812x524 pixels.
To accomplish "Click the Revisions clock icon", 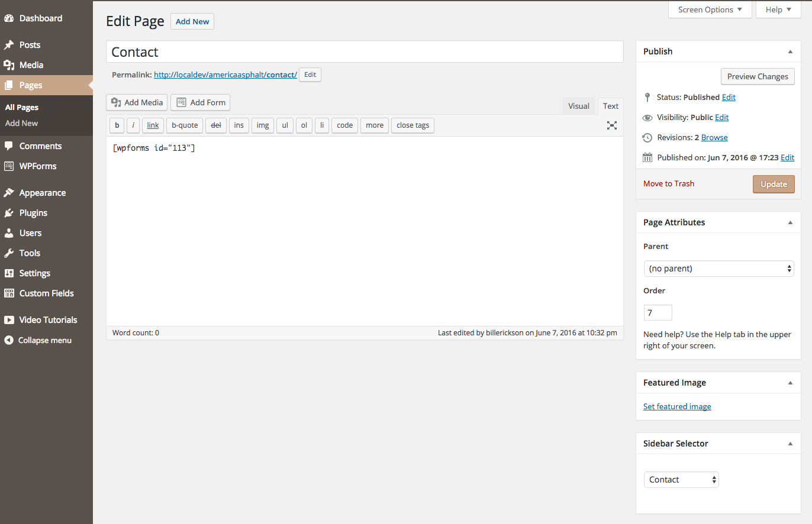I will pos(647,137).
